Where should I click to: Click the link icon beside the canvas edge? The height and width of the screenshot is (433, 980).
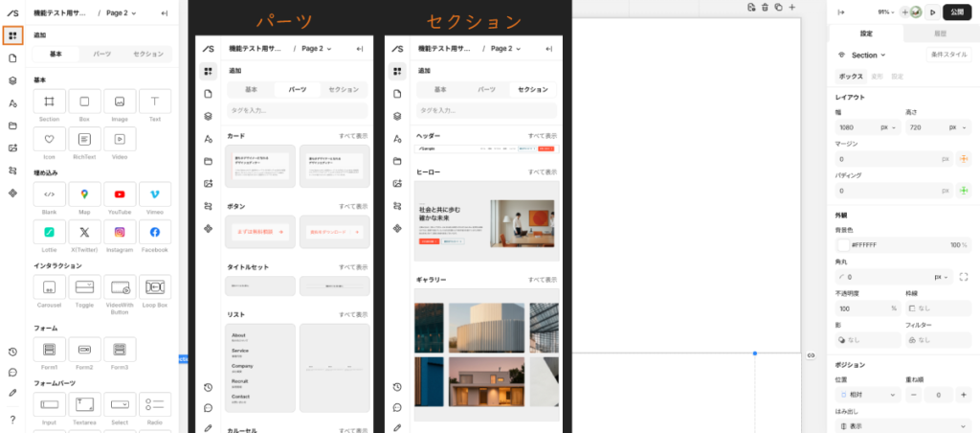click(811, 355)
